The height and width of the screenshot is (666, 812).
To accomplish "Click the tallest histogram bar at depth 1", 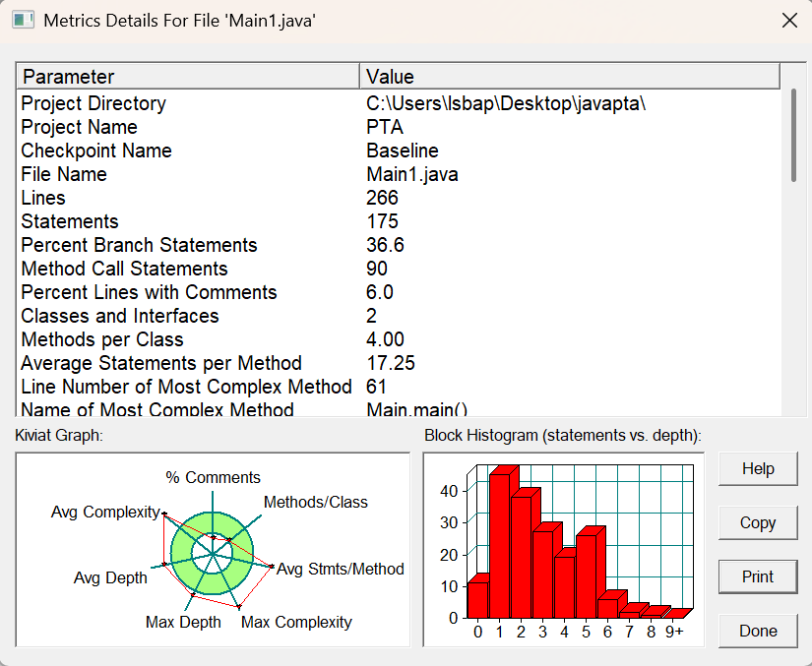I will click(500, 545).
